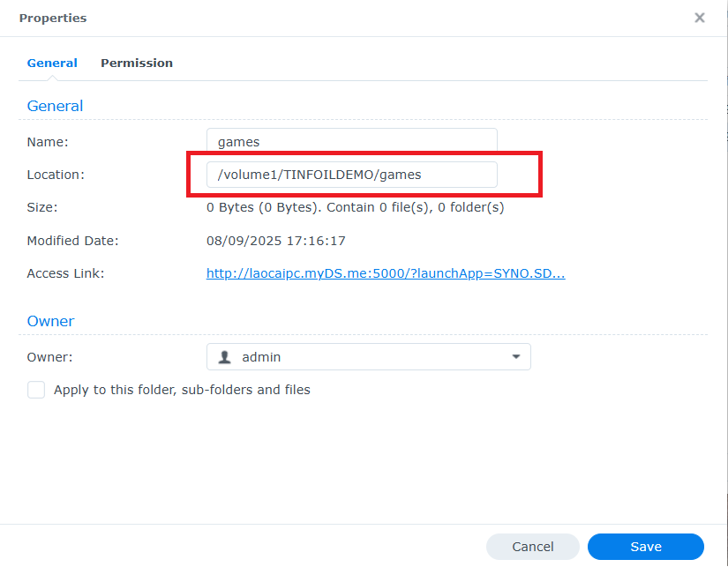Viewport: 728px width, 567px height.
Task: Click the Properties dialog title
Action: tap(53, 18)
